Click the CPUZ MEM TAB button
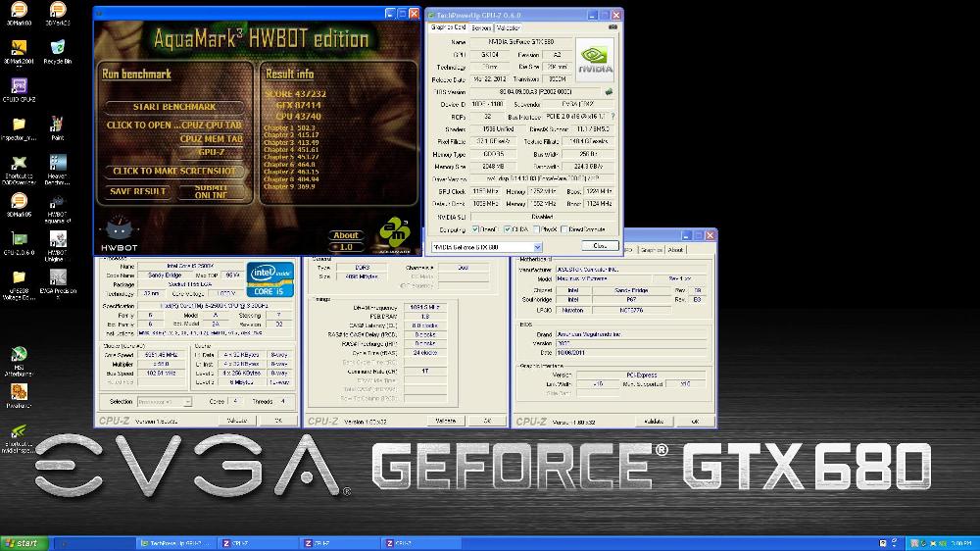The height and width of the screenshot is (551, 980). click(212, 139)
